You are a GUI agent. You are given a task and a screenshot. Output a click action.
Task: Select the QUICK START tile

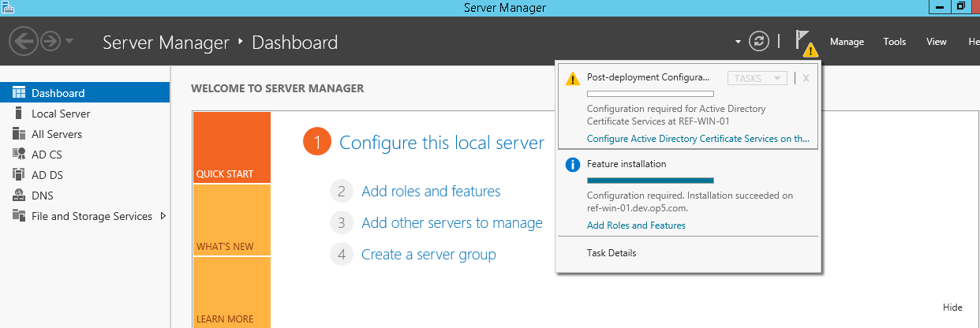(x=231, y=147)
